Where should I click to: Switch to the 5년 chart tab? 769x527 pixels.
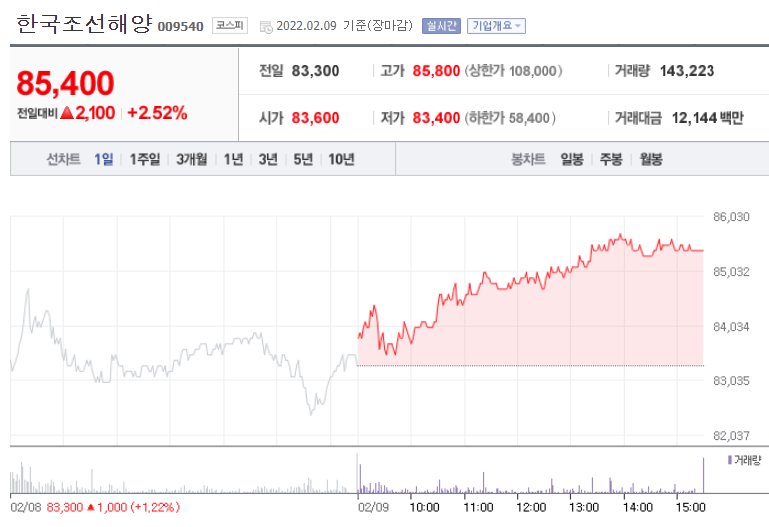[x=303, y=159]
